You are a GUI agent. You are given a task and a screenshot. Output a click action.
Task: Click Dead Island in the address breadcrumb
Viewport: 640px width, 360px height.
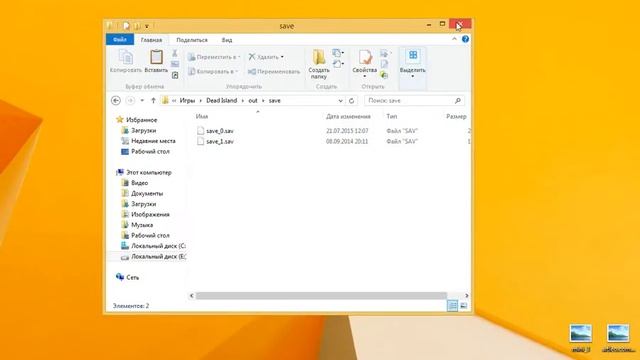pyautogui.click(x=221, y=100)
